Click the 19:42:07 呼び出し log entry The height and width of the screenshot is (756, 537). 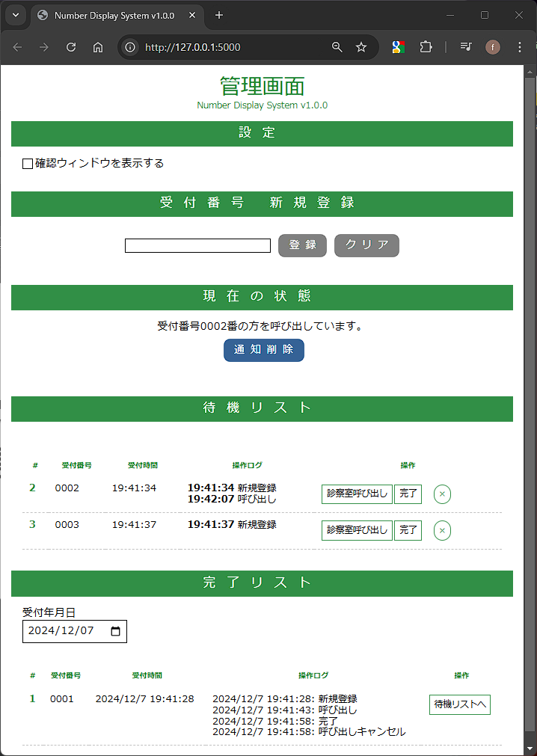coord(232,499)
